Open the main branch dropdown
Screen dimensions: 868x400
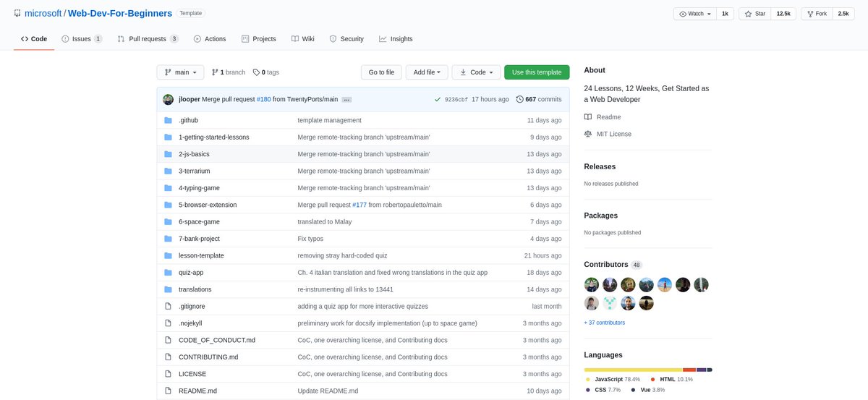pyautogui.click(x=180, y=72)
